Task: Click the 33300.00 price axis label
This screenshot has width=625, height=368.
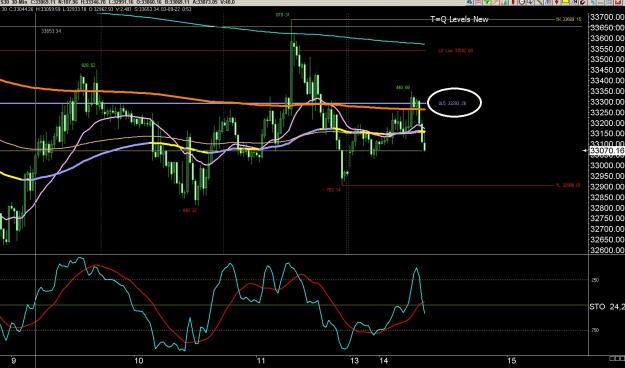Action: pyautogui.click(x=607, y=102)
